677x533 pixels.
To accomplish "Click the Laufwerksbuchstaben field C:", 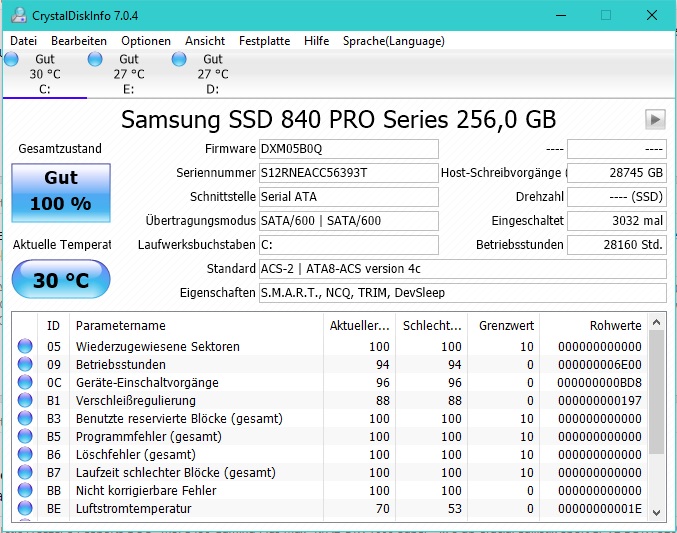I will (348, 245).
